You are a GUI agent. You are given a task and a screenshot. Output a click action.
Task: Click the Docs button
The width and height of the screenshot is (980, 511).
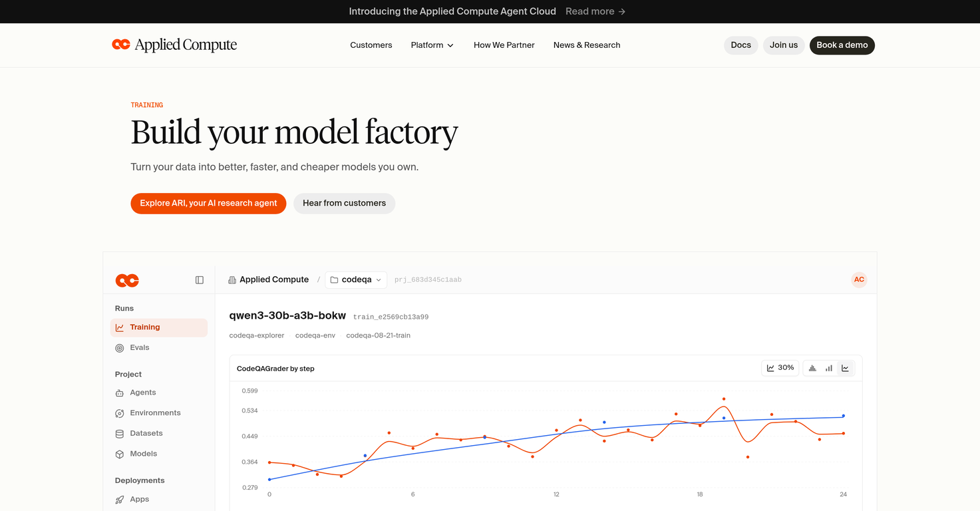click(741, 45)
